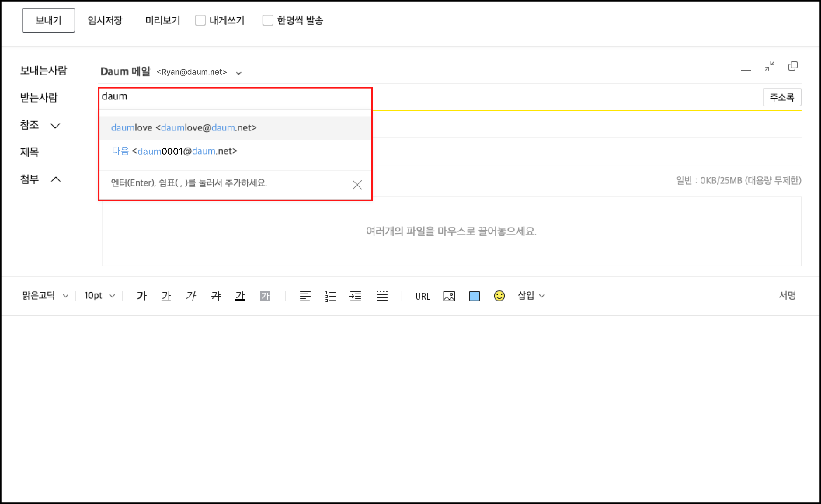Enable the 내게쓰기 checkbox
Viewport: 821px width, 504px height.
[200, 20]
